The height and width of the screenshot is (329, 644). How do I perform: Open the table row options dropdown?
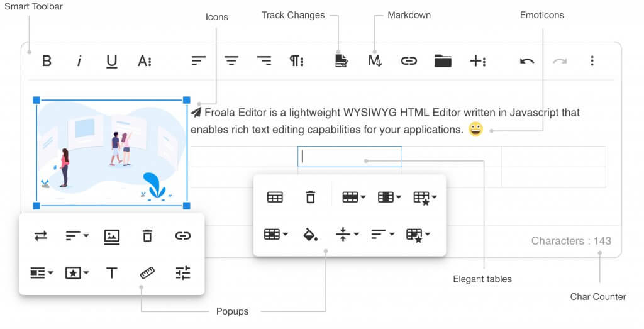[353, 197]
